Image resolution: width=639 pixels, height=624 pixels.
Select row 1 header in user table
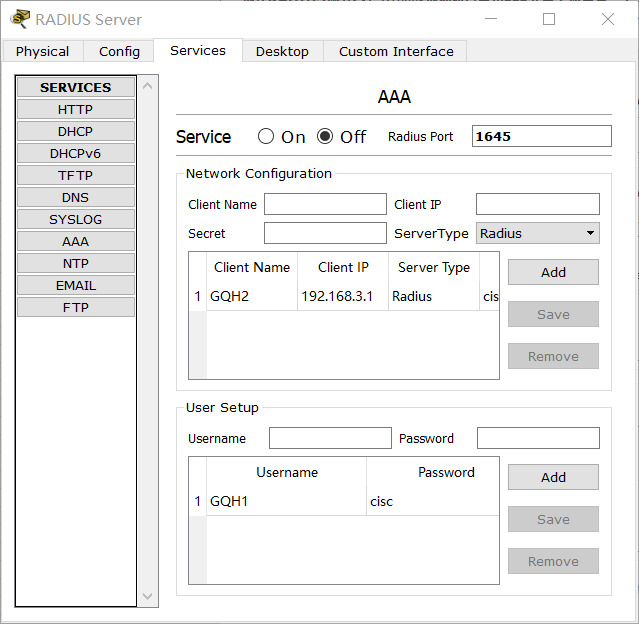click(x=198, y=501)
